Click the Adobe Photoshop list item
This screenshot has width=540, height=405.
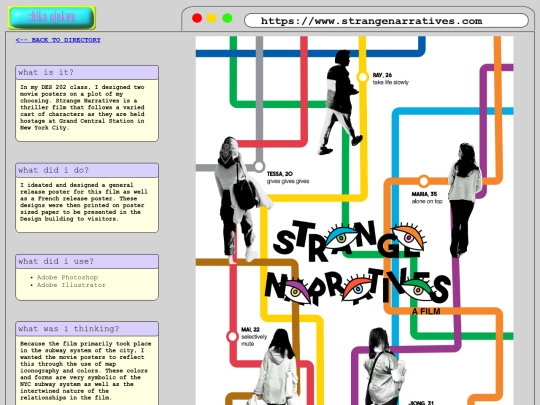click(68, 277)
